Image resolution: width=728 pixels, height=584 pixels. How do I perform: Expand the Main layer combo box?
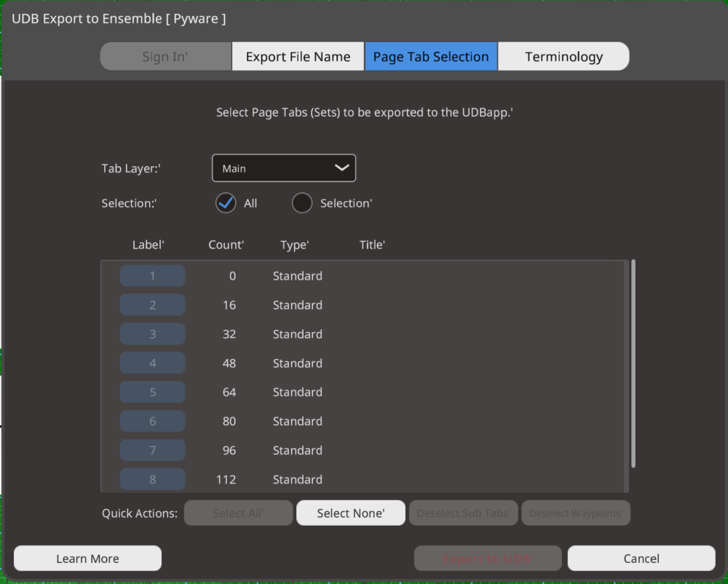pos(283,167)
